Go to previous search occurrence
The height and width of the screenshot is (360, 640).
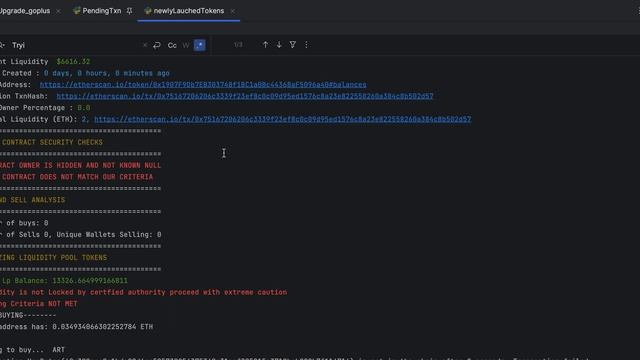click(265, 44)
